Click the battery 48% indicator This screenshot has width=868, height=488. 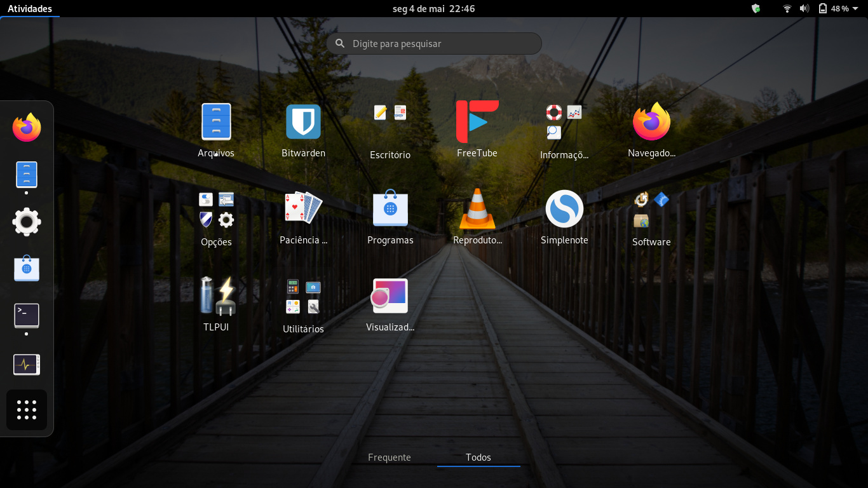click(x=833, y=8)
